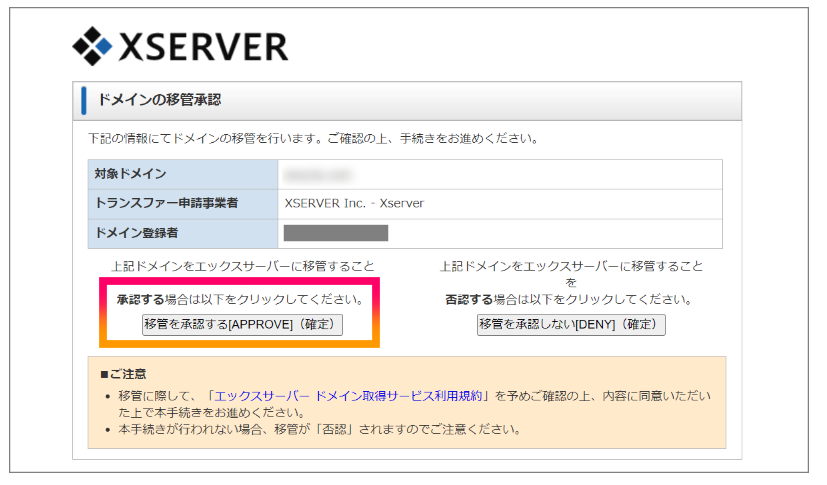Click the 承認する場合は以下をクリックしてください text
This screenshot has width=827, height=485.
[240, 300]
